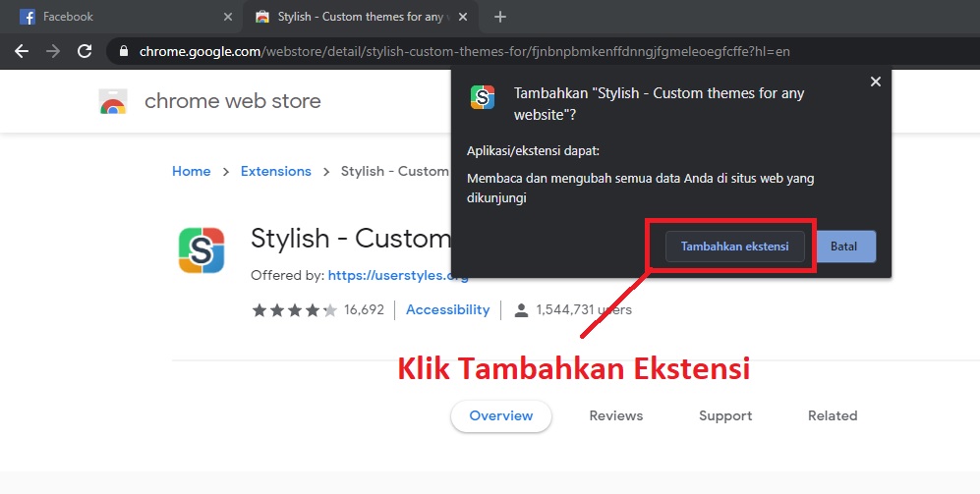Close the add-extension dialog with X

876,82
